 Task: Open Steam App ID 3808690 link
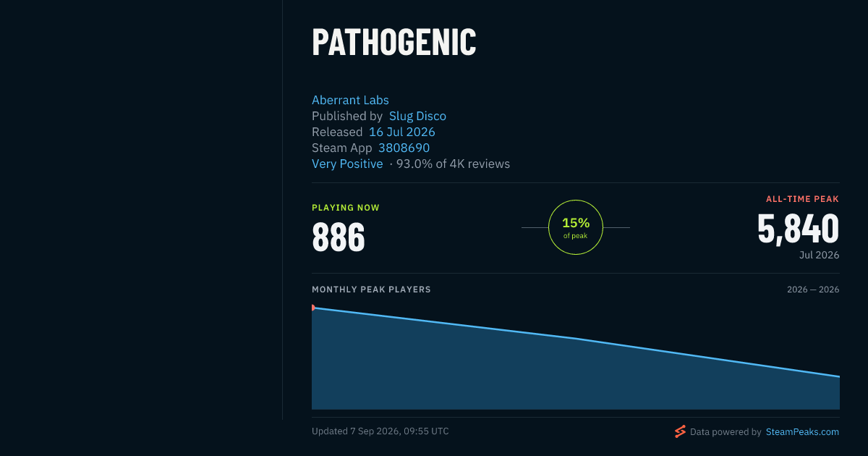[404, 148]
